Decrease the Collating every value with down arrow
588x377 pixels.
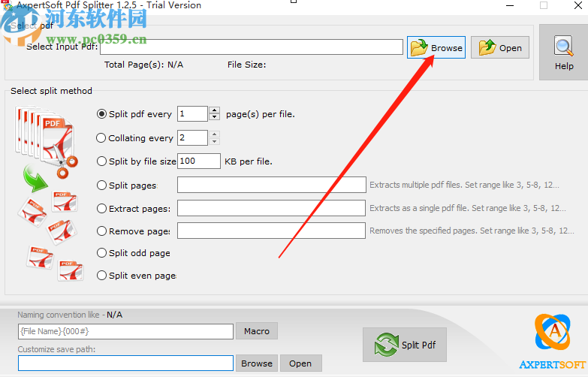click(214, 141)
